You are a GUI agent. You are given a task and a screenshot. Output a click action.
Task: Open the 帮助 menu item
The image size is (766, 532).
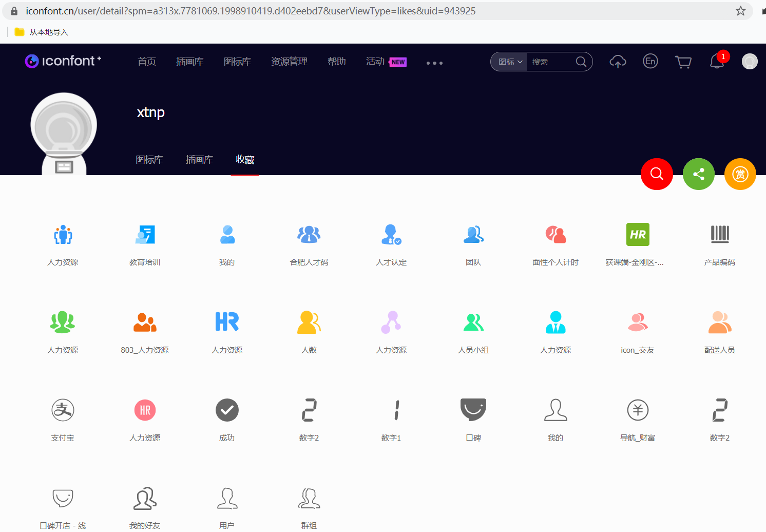(337, 61)
